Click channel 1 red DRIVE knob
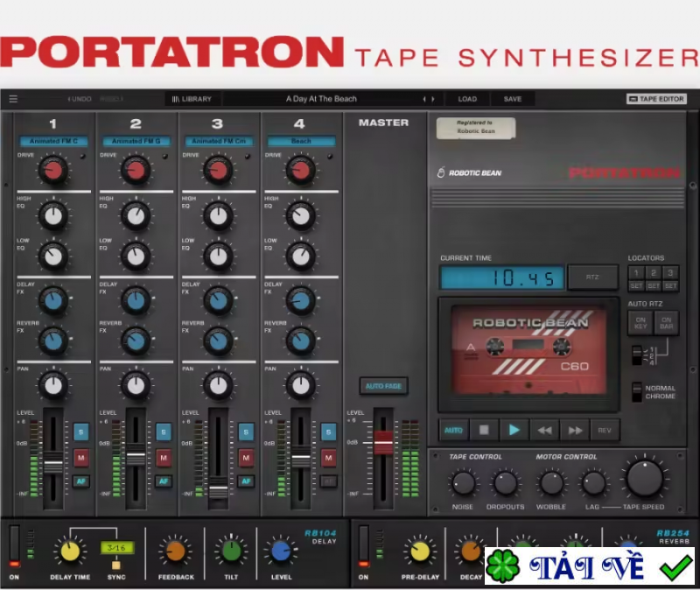 (x=53, y=170)
